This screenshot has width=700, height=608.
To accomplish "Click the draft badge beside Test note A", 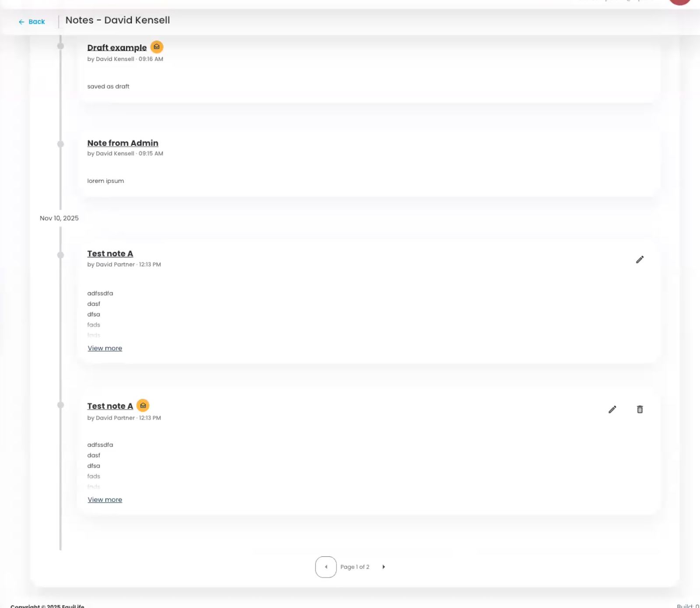I will [x=143, y=405].
